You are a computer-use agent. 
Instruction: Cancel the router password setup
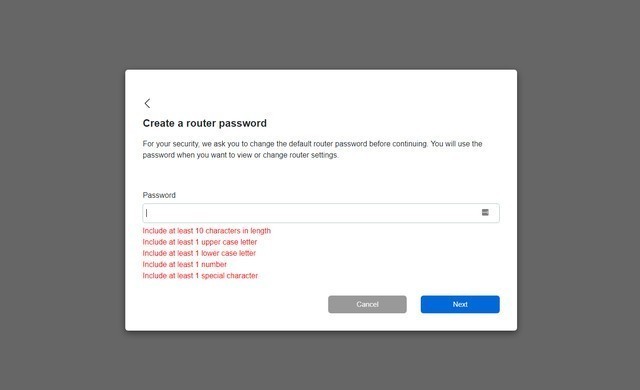pos(367,304)
